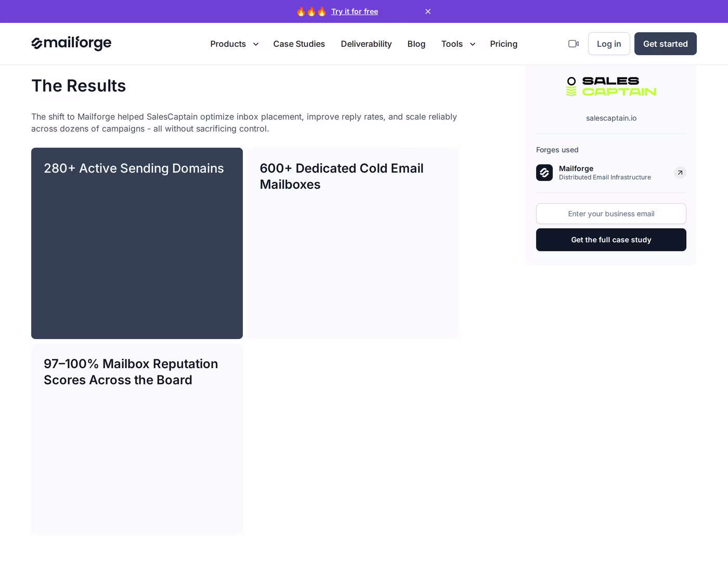Screen dimensions: 728x572
Task: Click the Mailforge app icon under Forges used
Action: click(x=544, y=173)
